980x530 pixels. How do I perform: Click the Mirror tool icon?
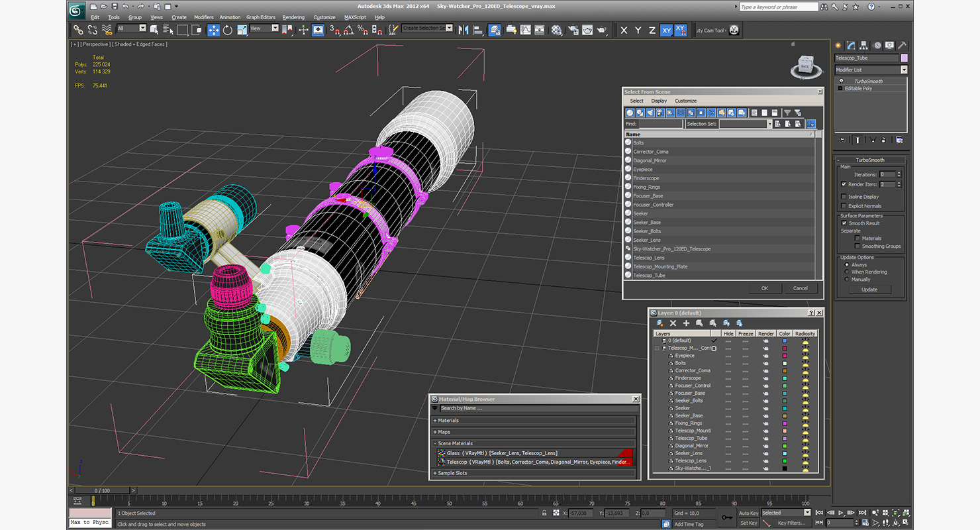point(464,30)
